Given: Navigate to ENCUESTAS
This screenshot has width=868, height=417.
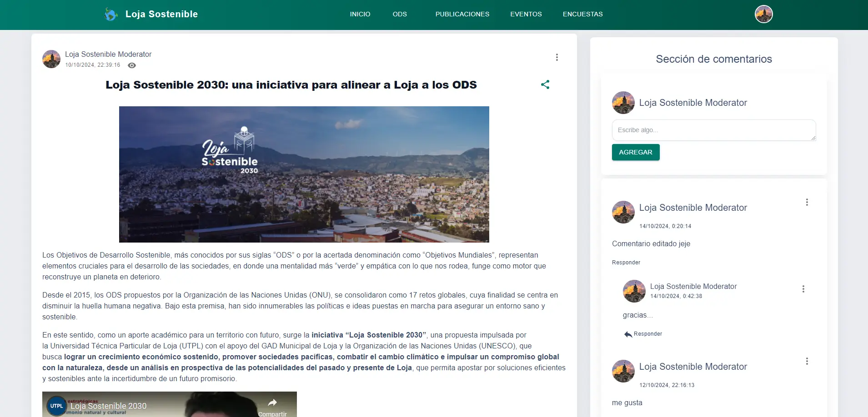Looking at the screenshot, I should [x=582, y=14].
